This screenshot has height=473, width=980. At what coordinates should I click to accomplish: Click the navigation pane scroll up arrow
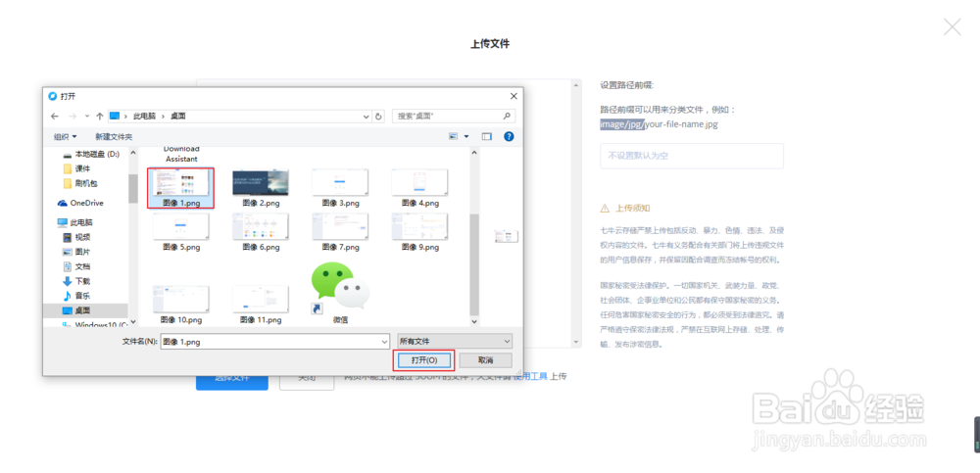pos(133,153)
